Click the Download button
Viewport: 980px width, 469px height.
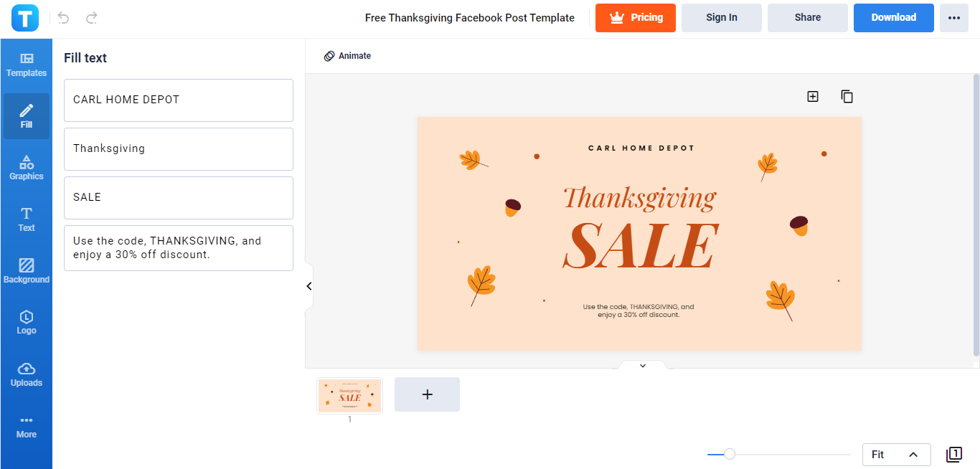pyautogui.click(x=893, y=18)
